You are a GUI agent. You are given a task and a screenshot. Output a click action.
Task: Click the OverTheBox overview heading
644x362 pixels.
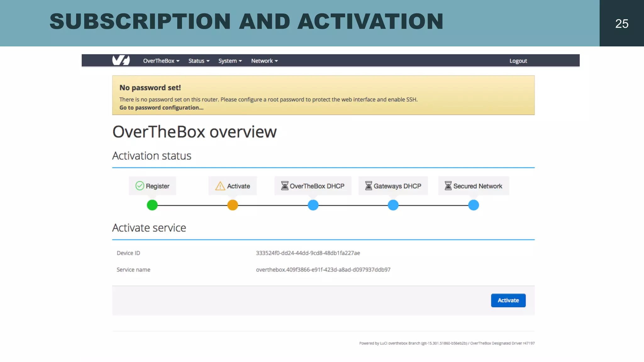[x=195, y=132]
